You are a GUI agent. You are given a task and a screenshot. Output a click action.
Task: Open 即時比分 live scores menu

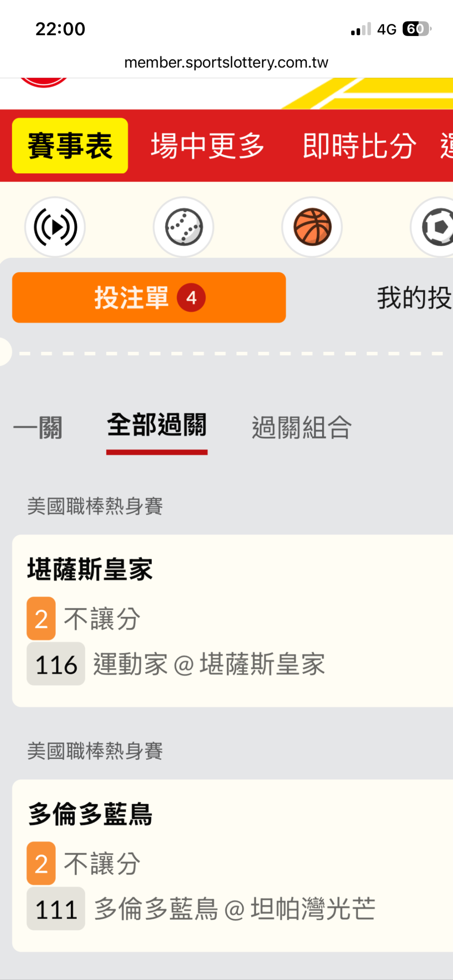(359, 146)
